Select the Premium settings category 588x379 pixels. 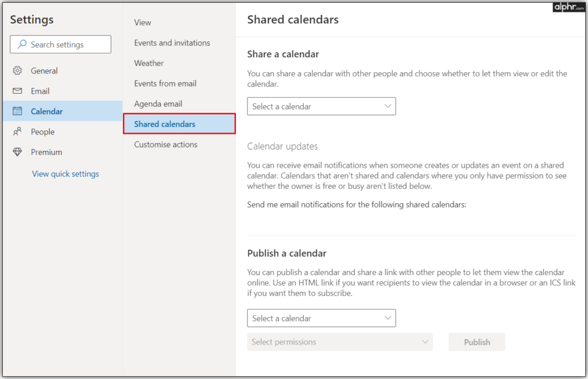[47, 152]
